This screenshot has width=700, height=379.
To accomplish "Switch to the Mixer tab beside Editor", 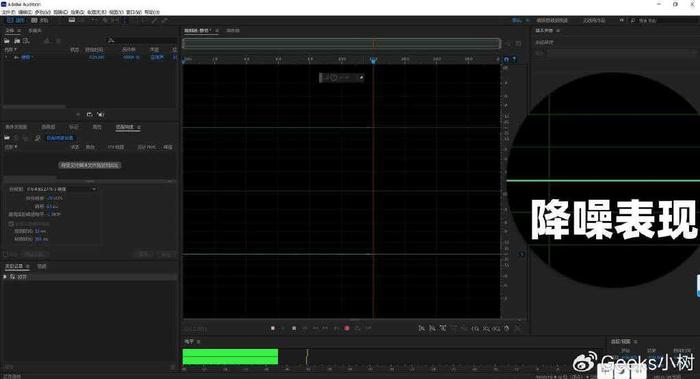I will [x=233, y=30].
